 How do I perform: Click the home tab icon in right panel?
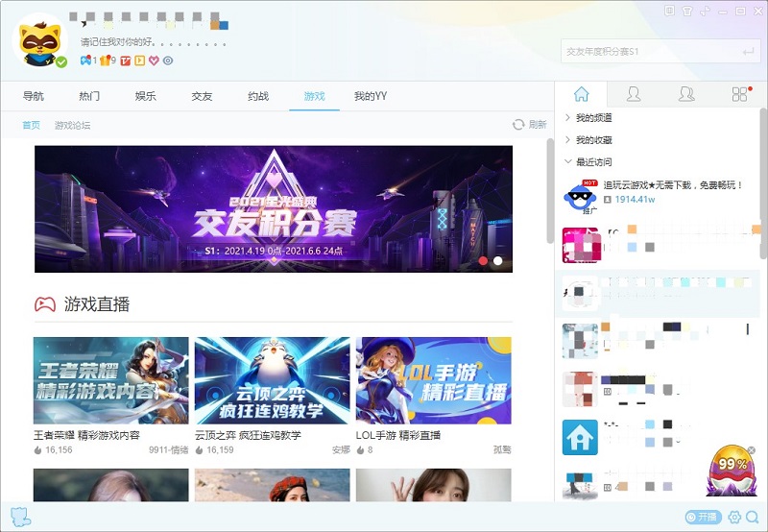[x=582, y=94]
